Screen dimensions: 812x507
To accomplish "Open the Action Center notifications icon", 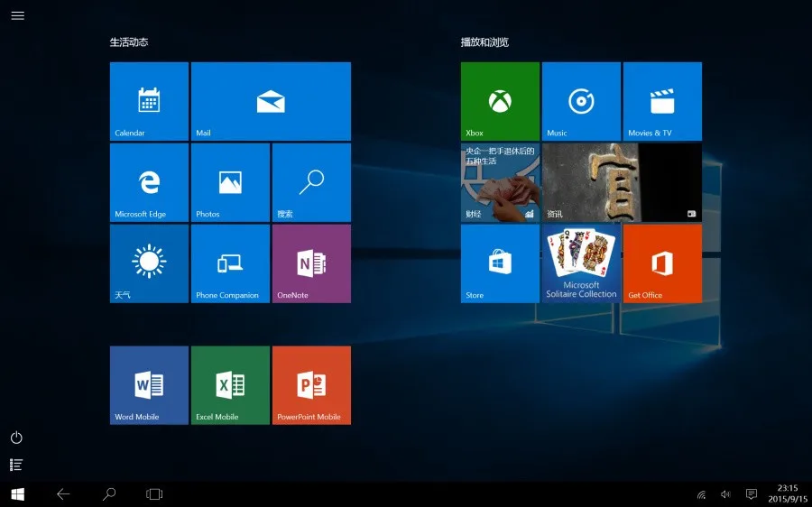I will (752, 494).
